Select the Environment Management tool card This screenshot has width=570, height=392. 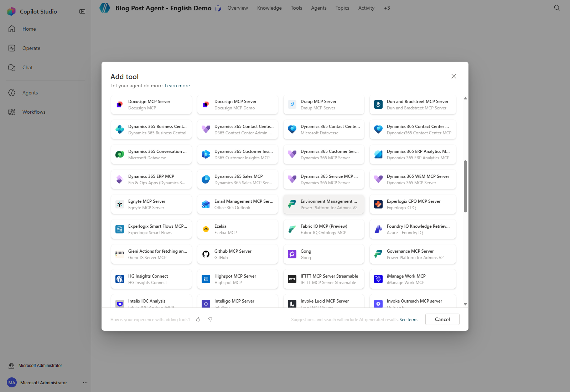tap(324, 204)
